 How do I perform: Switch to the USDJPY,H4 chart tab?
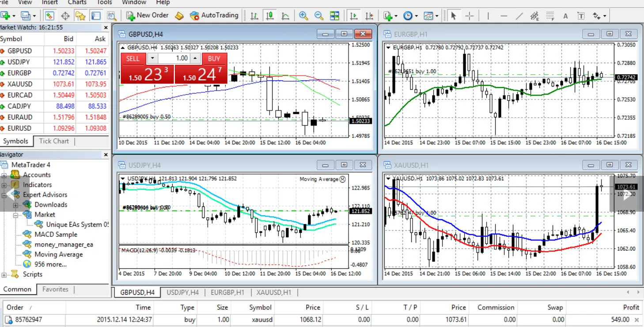[182, 292]
